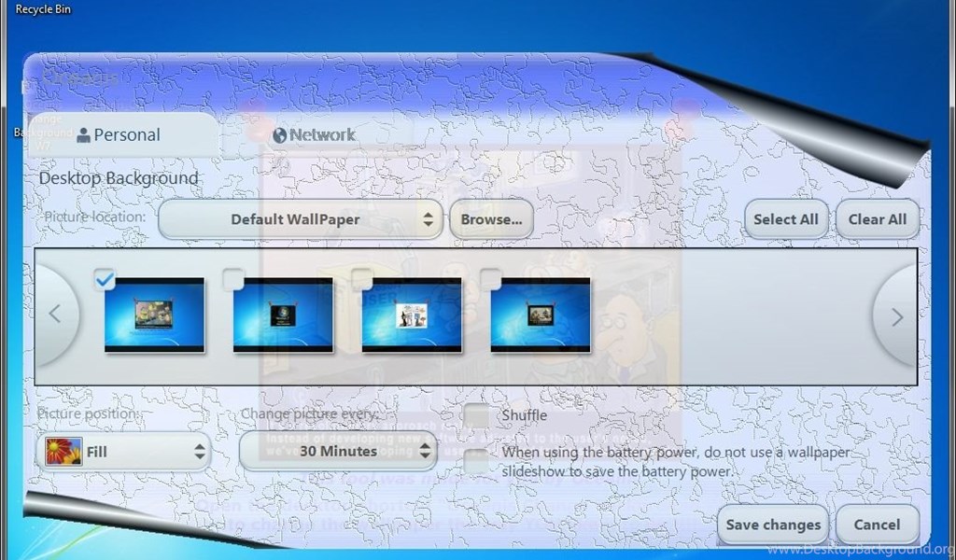Switch to the Personal tab
This screenshot has height=560, width=956.
click(x=119, y=135)
